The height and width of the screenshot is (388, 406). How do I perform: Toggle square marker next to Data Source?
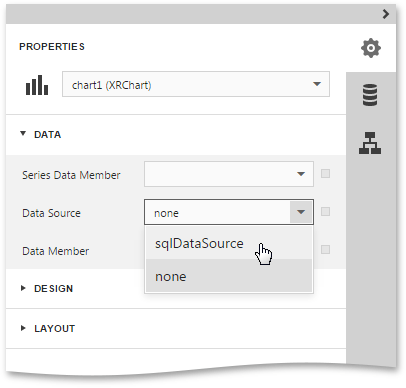[x=325, y=212]
